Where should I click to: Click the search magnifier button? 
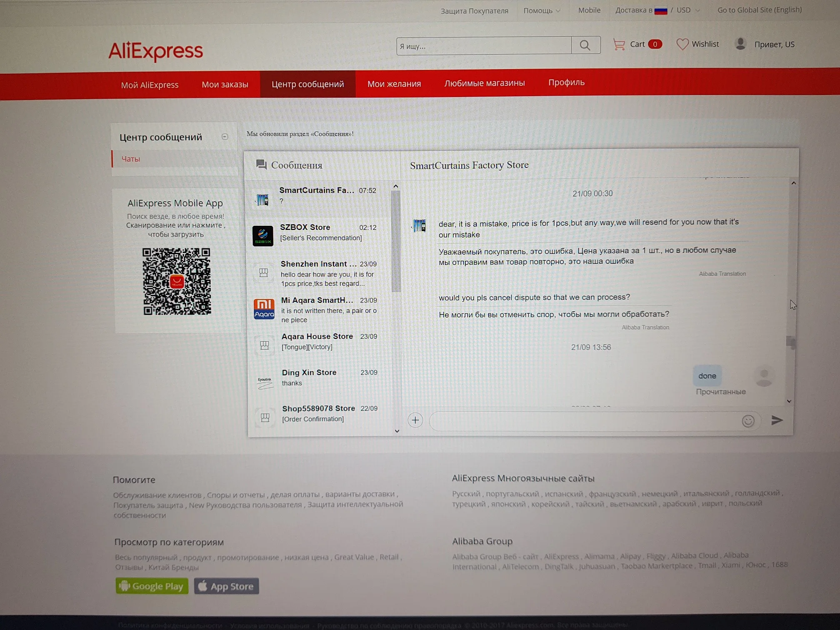click(585, 45)
